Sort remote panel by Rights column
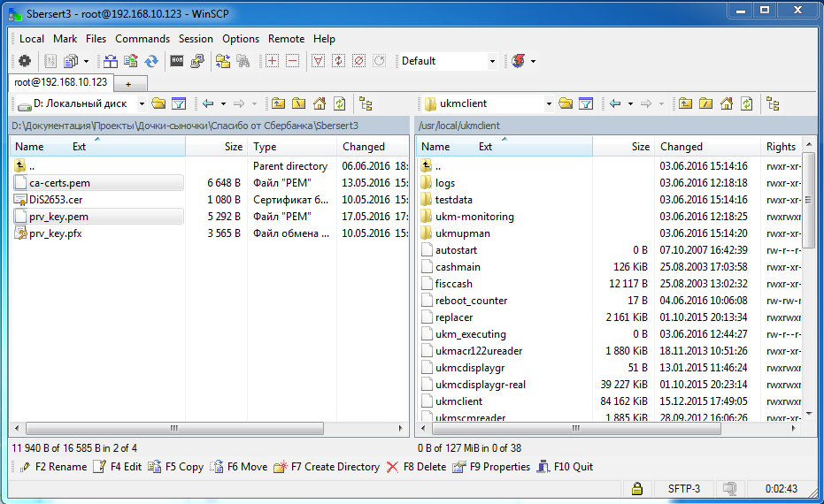824x504 pixels. coord(781,147)
